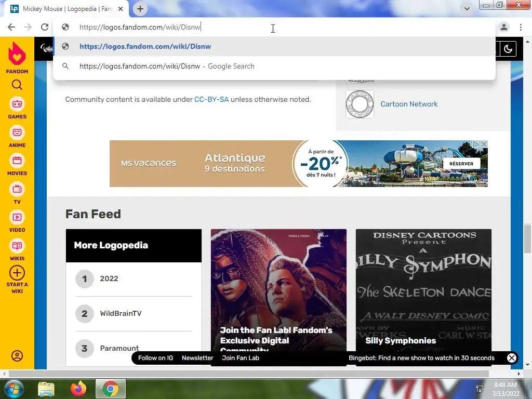Open the 2022 entry in More Logopedia
The image size is (532, 399).
point(109,278)
